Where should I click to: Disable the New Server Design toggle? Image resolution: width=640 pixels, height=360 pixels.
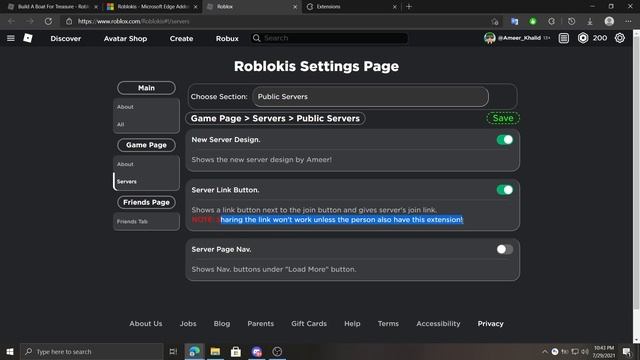pyautogui.click(x=505, y=140)
